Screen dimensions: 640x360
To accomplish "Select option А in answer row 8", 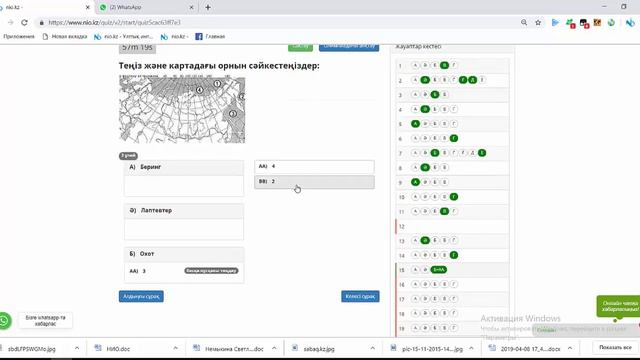I will [x=415, y=167].
